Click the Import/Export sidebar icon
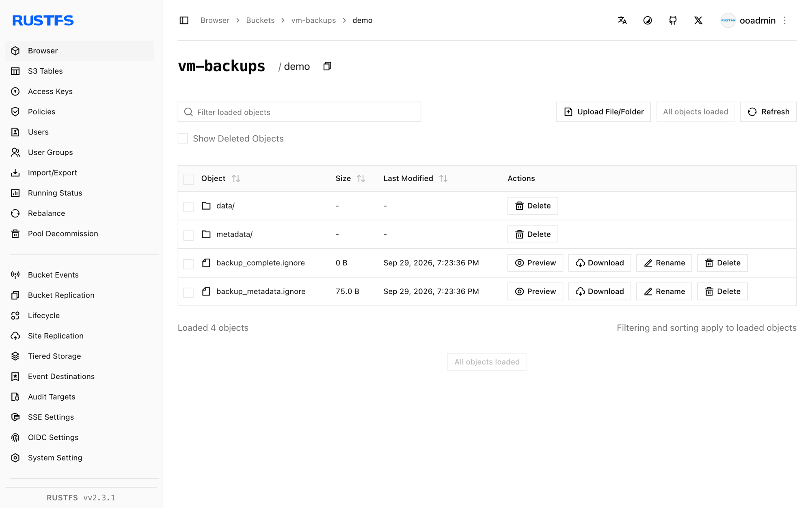812x508 pixels. tap(15, 173)
